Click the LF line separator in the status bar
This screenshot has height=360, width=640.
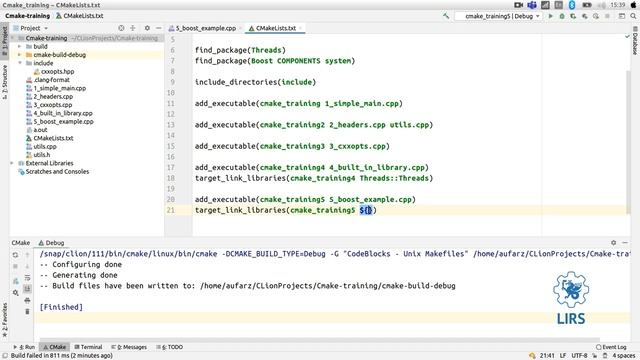[x=563, y=356]
